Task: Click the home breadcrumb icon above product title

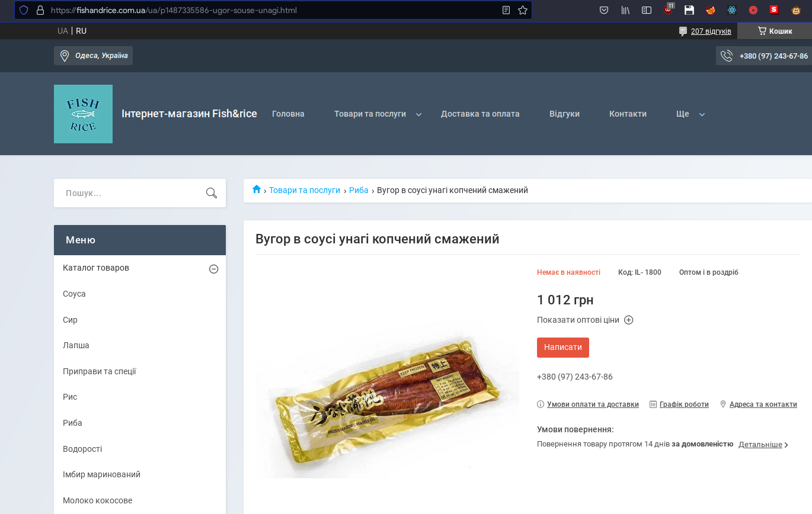Action: coord(256,189)
